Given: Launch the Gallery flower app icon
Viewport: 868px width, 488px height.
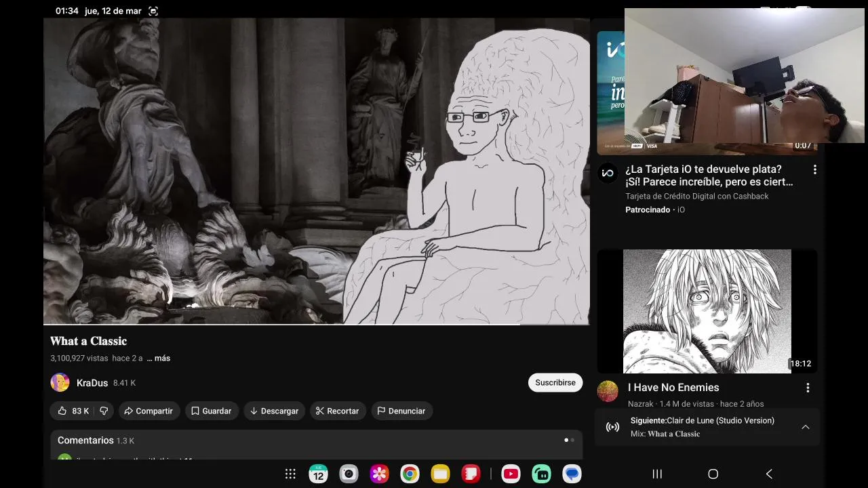Looking at the screenshot, I should tap(379, 474).
